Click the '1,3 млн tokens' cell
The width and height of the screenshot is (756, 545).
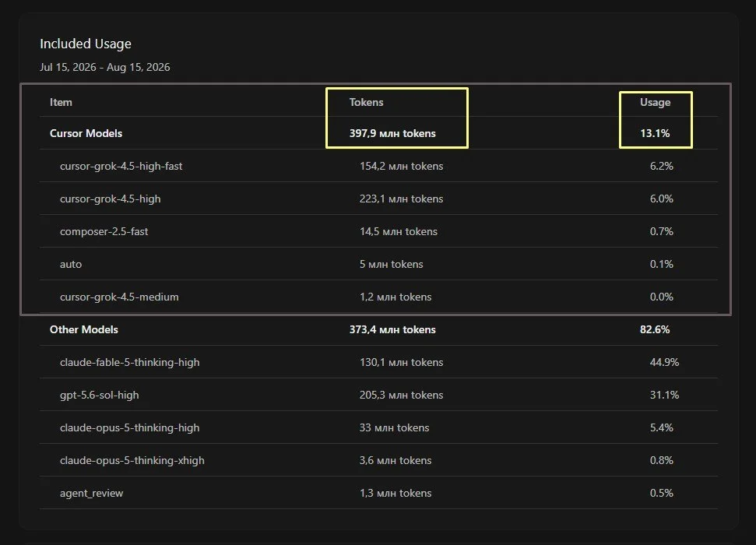point(396,494)
